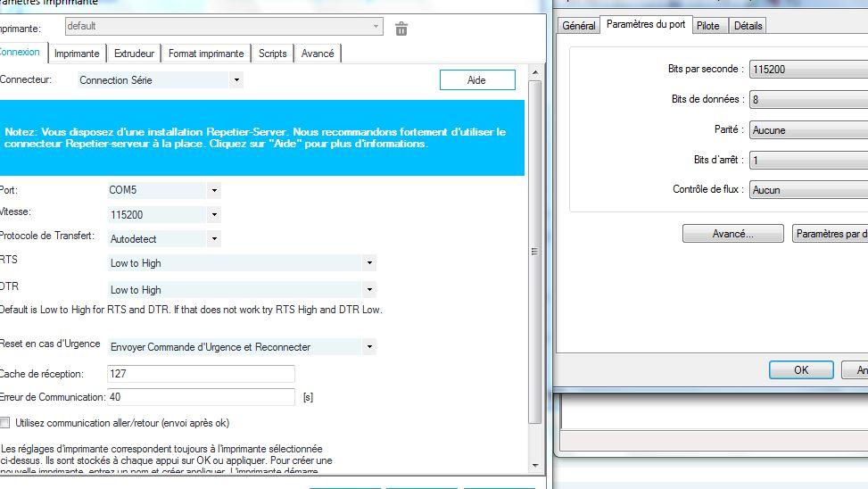Enable communication aller/retour checkbox
The image size is (868, 489).
[5, 423]
